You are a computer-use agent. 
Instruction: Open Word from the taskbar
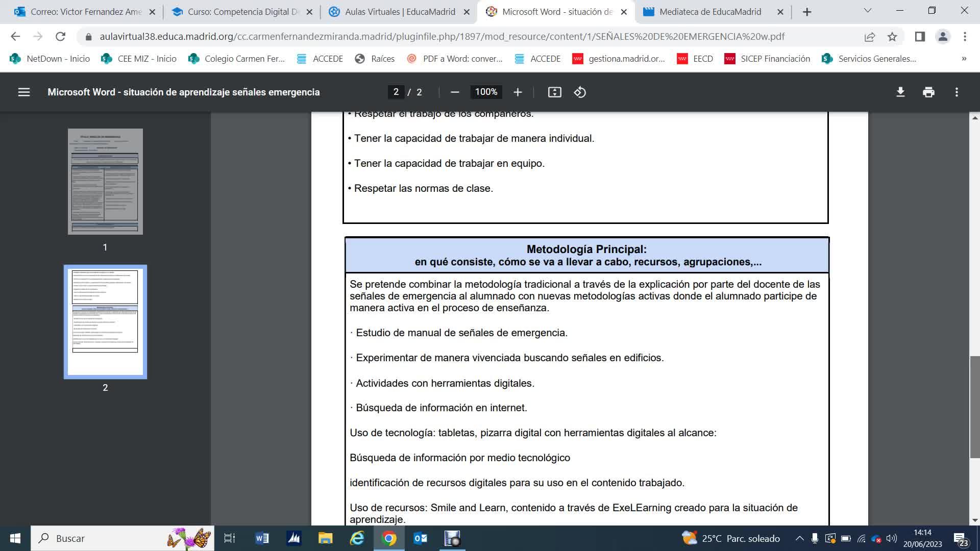[x=262, y=538]
